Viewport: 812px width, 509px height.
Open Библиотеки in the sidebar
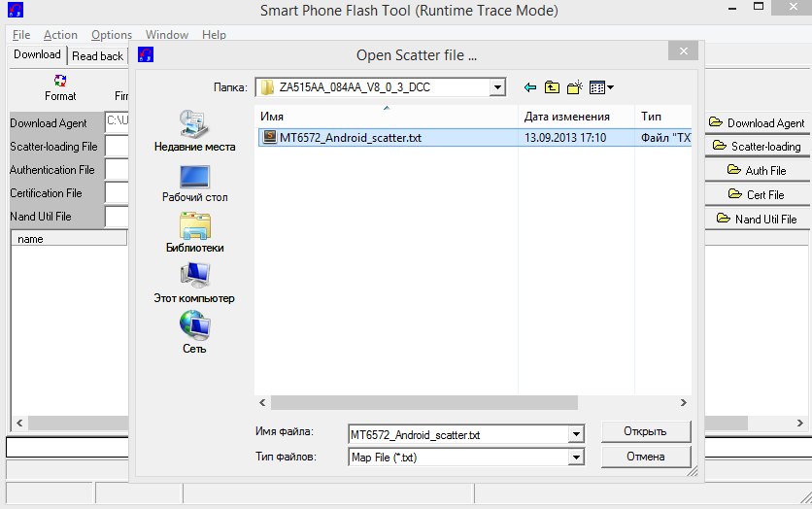[x=194, y=232]
